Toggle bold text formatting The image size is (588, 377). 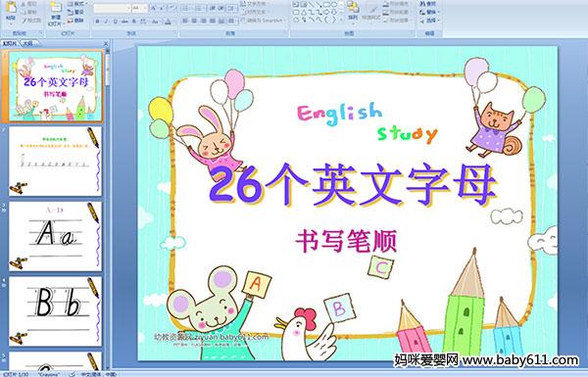pos(98,22)
